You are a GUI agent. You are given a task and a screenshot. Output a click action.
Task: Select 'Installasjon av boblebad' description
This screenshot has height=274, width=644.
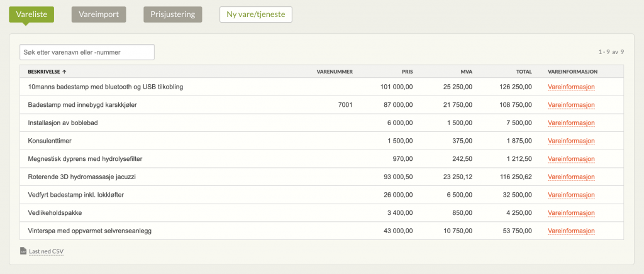coord(63,123)
